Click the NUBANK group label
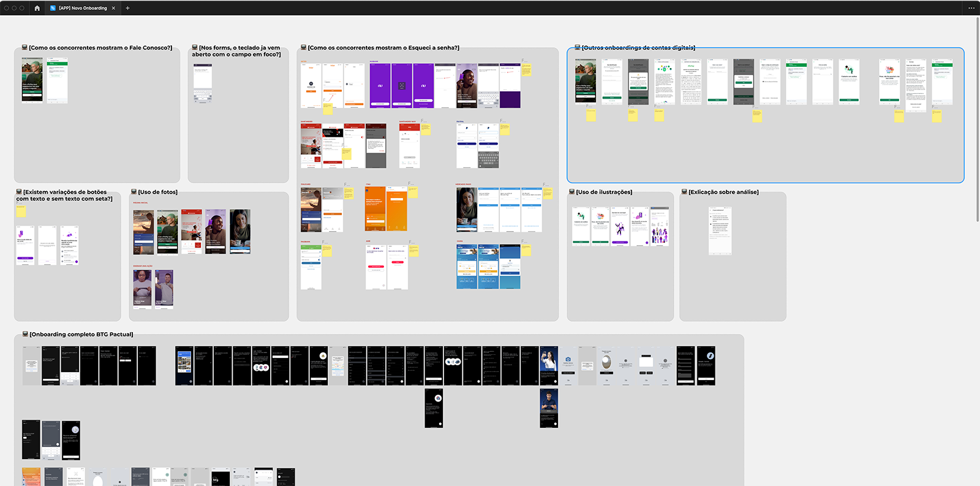This screenshot has width=980, height=486. [374, 61]
